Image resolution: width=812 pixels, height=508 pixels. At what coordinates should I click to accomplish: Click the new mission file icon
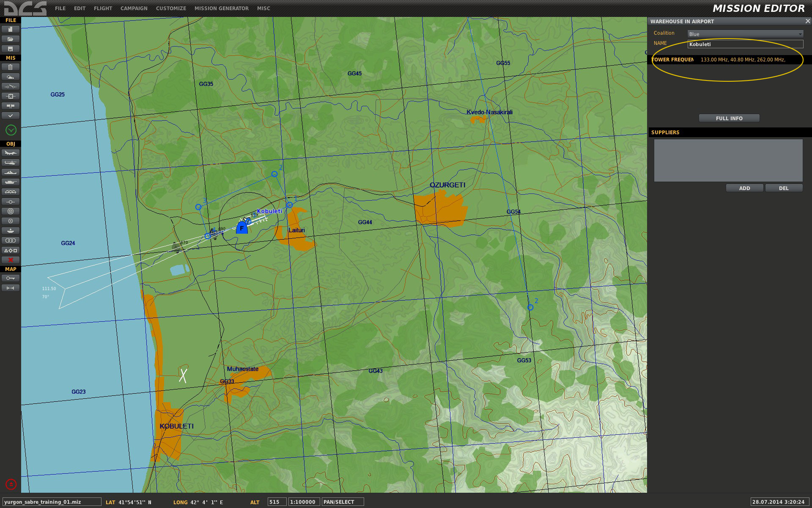[x=11, y=29]
